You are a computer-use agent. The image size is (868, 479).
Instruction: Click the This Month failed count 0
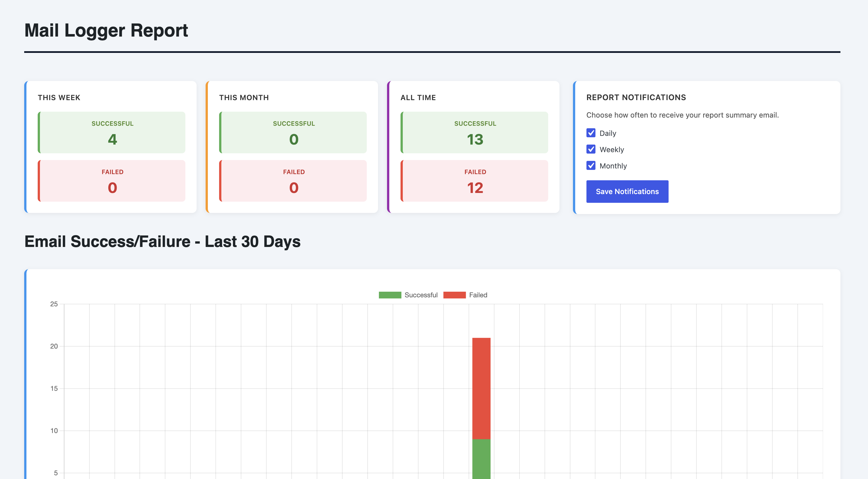point(294,188)
